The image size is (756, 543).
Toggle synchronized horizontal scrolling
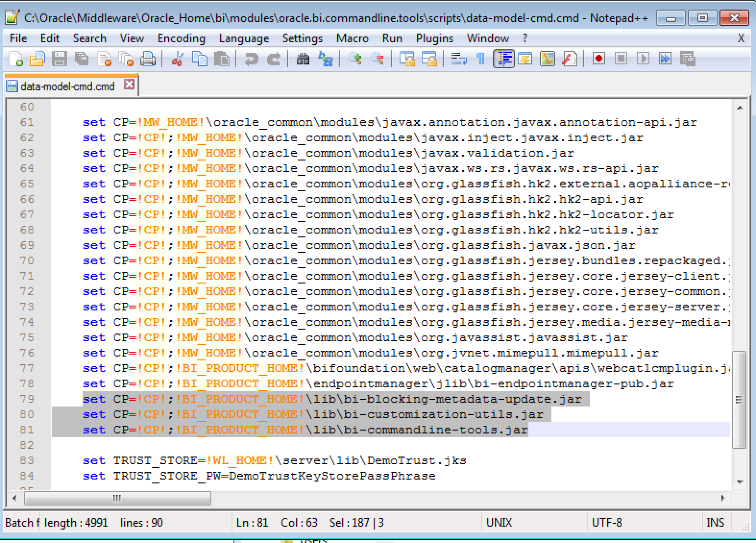pos(429,59)
